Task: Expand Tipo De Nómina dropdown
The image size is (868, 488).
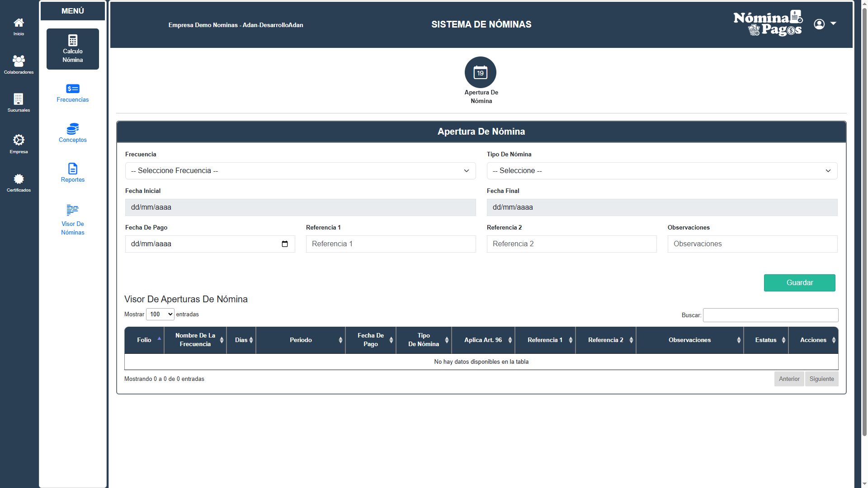Action: click(661, 171)
